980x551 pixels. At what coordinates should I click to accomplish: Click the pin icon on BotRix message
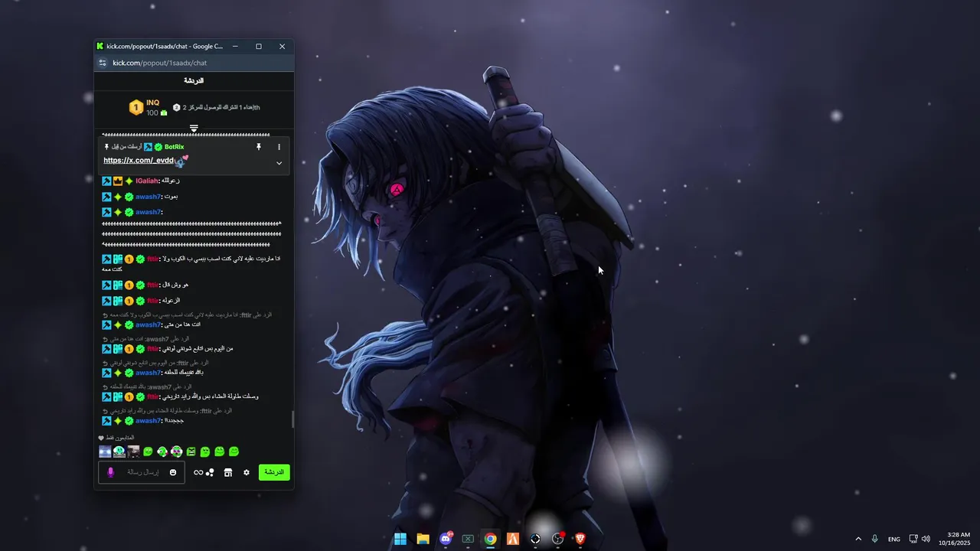click(259, 147)
